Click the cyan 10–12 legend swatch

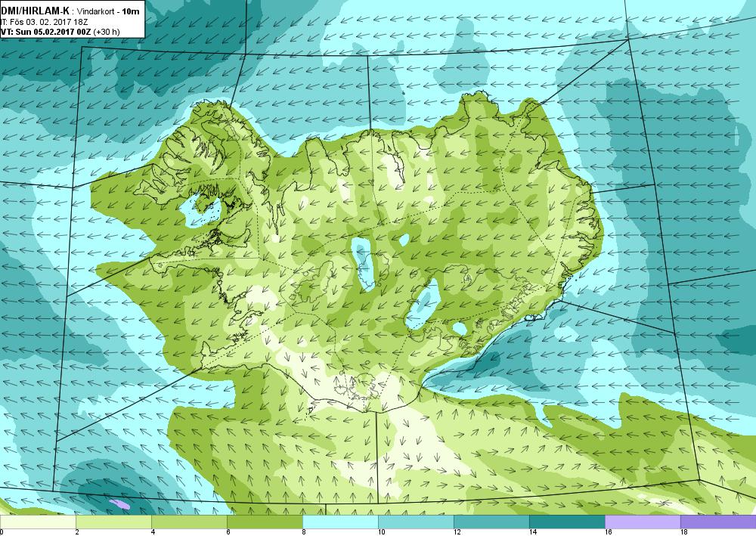(416, 522)
